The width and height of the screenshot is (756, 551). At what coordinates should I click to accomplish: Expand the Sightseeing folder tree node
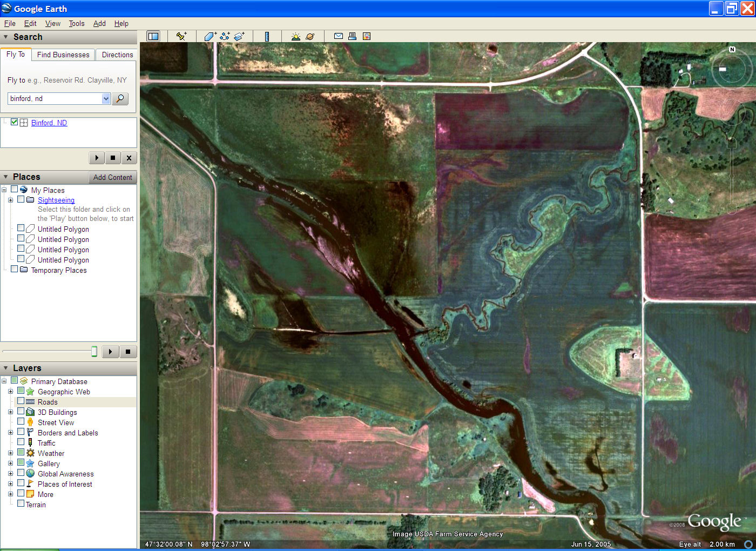(10, 200)
